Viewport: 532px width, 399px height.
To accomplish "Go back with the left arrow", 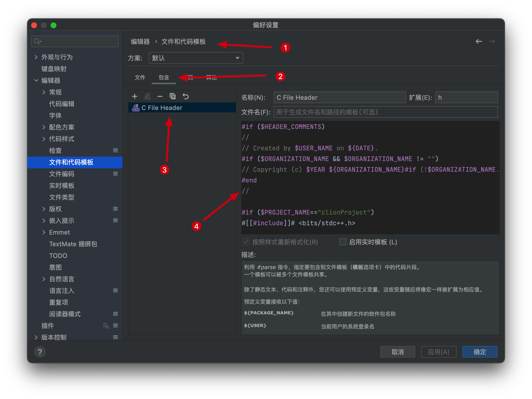I will [x=479, y=41].
